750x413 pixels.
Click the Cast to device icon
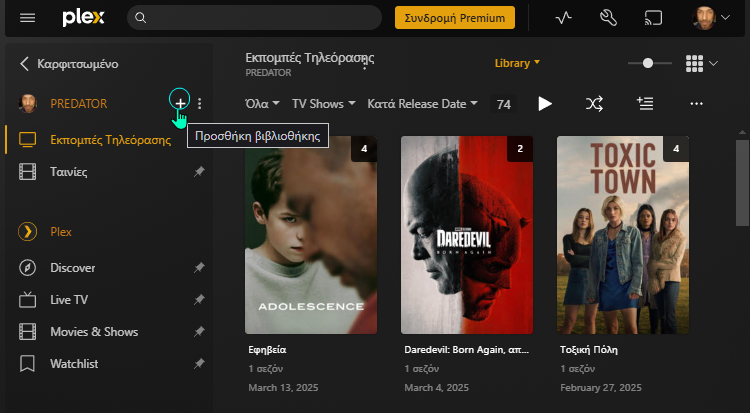(x=653, y=18)
